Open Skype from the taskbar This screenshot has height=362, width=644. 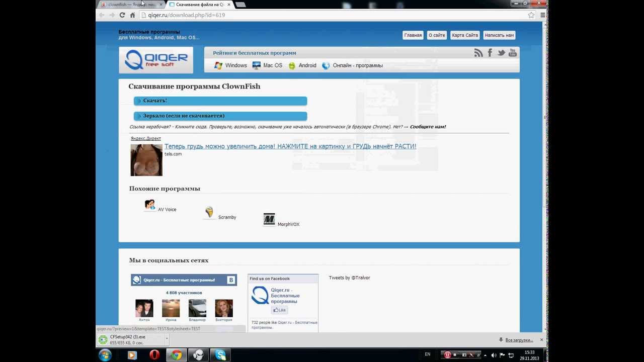point(220,355)
